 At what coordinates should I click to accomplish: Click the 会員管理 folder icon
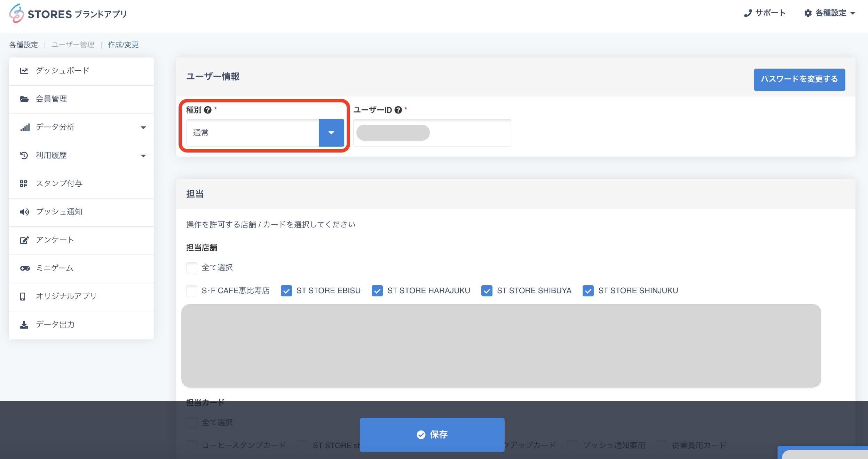(x=24, y=99)
